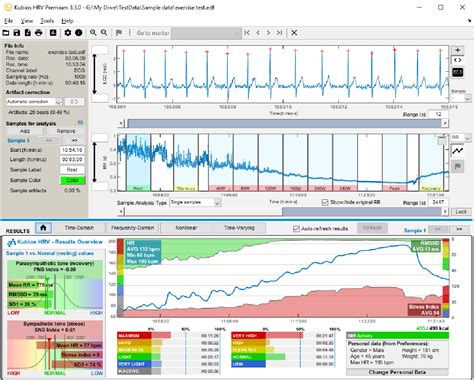Click the grey flag icon beside RR plot
474x380 pixels.
[x=458, y=166]
